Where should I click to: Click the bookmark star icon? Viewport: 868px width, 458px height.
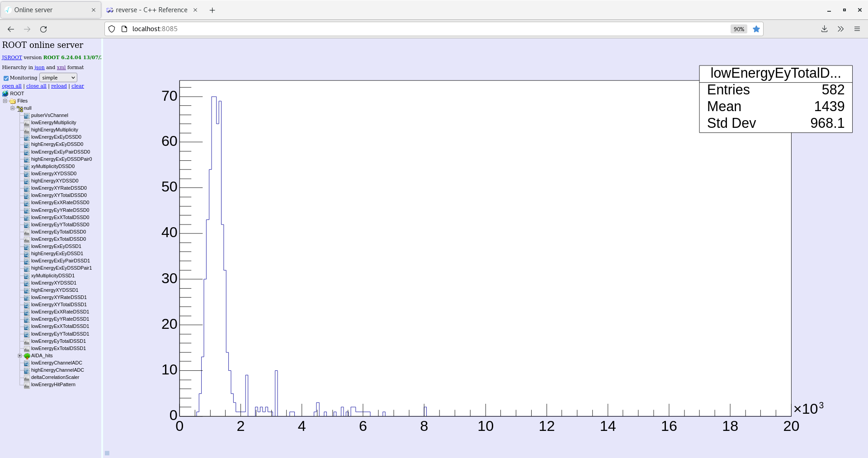pos(756,29)
